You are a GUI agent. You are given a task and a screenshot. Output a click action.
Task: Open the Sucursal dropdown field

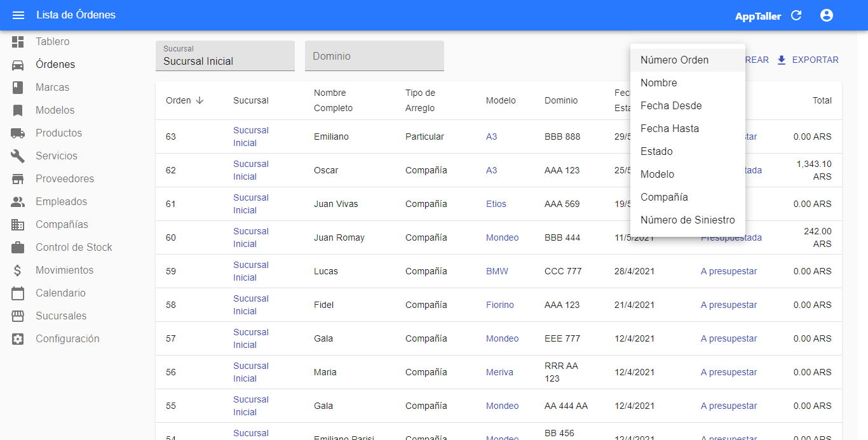[225, 56]
